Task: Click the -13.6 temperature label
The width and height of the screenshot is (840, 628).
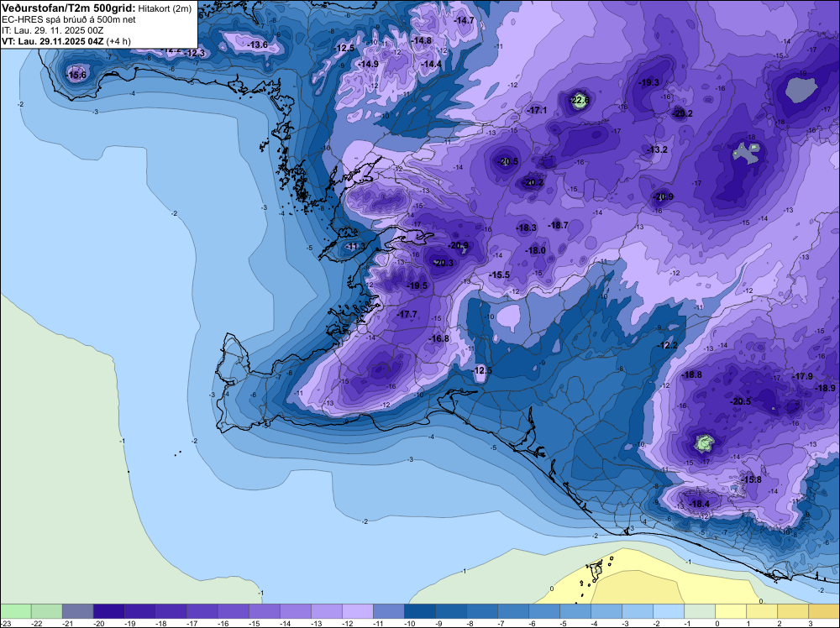Action: click(x=258, y=45)
